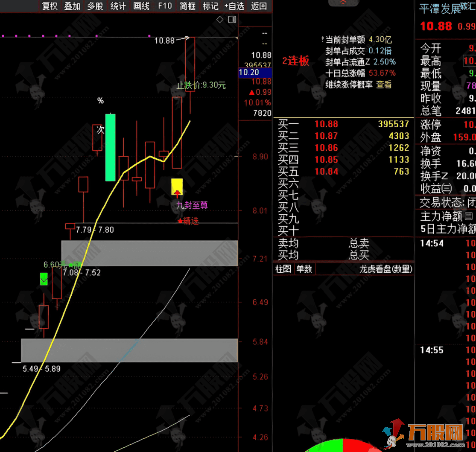Viewport: 476px width, 452px height.
Task: Open F10 fundamental information
Action: click(x=164, y=6)
